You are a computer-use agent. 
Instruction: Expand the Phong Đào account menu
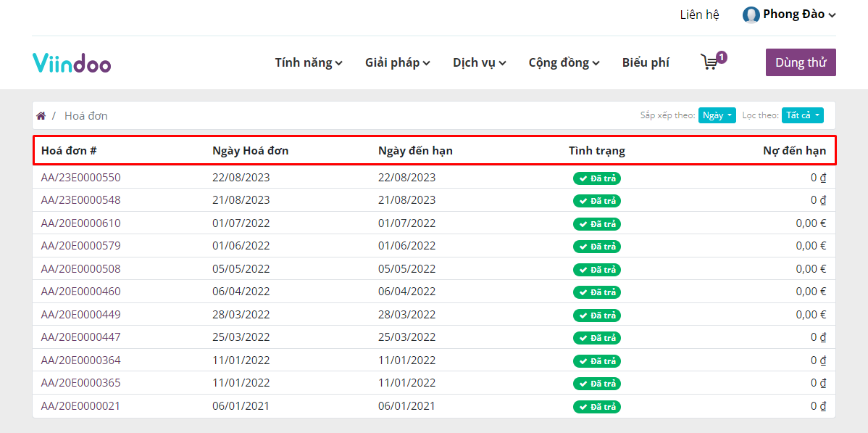click(798, 15)
